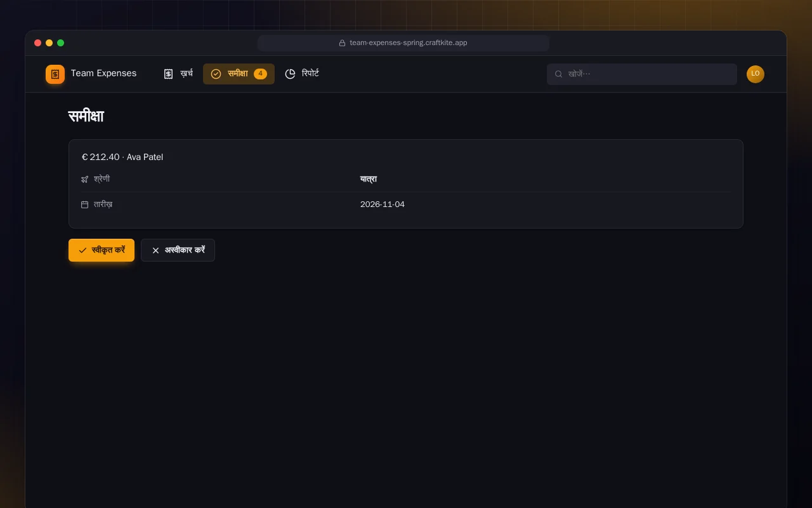Minimize the window with the yellow button
The height and width of the screenshot is (508, 812).
[x=49, y=43]
